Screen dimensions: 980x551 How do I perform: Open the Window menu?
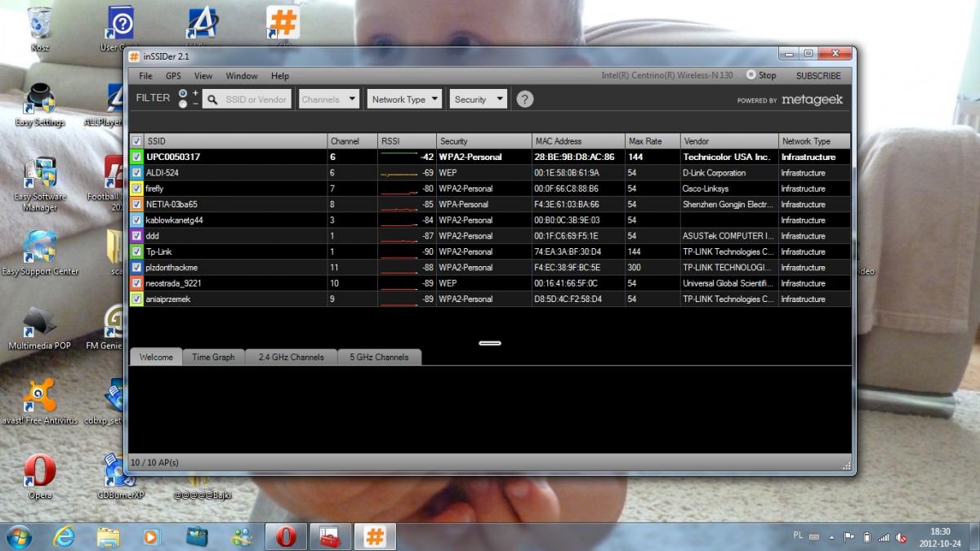tap(242, 76)
